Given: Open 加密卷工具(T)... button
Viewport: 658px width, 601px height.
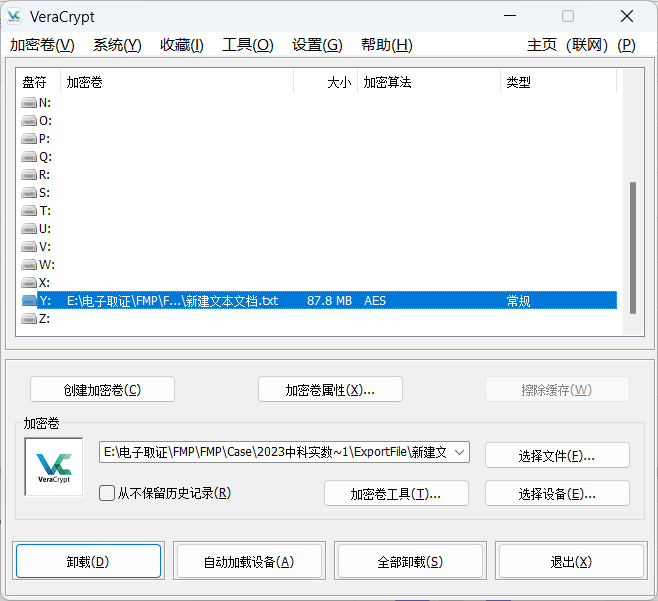Looking at the screenshot, I should 396,494.
